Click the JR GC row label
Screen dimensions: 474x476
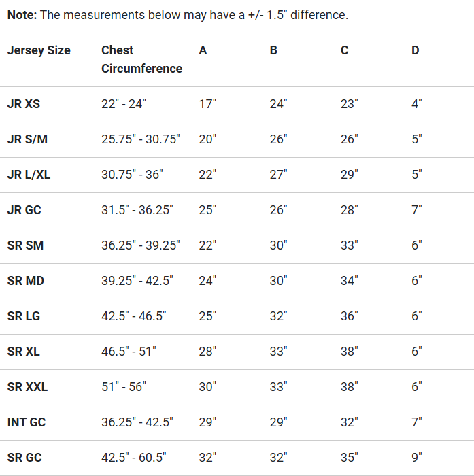coord(24,210)
